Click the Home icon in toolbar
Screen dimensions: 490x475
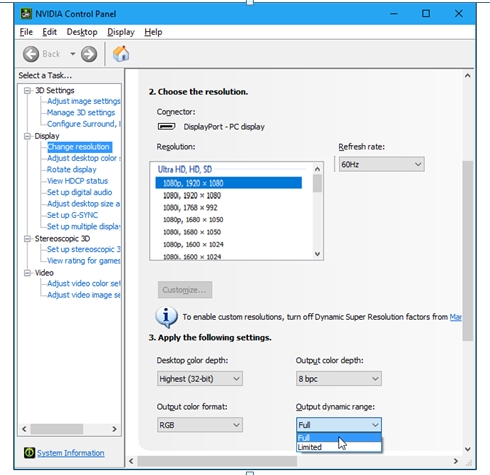[x=121, y=54]
